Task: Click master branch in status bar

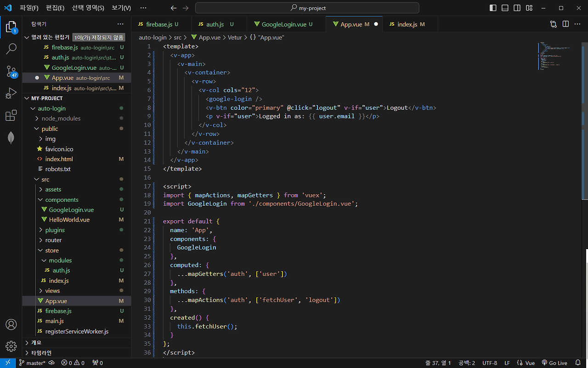Action: (32, 363)
